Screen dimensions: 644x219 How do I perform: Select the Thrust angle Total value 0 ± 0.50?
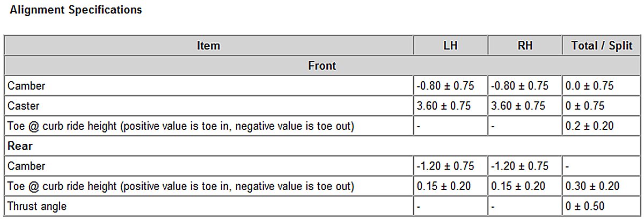585,206
